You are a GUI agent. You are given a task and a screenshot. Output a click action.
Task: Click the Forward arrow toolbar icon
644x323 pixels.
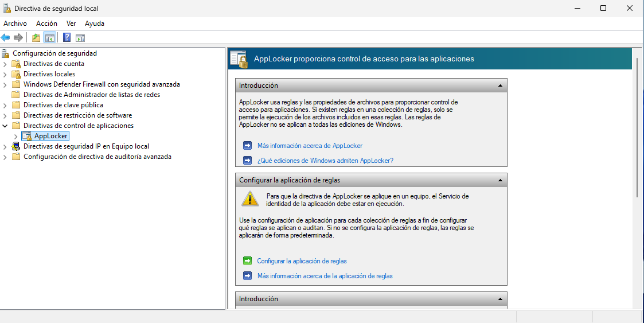point(18,38)
